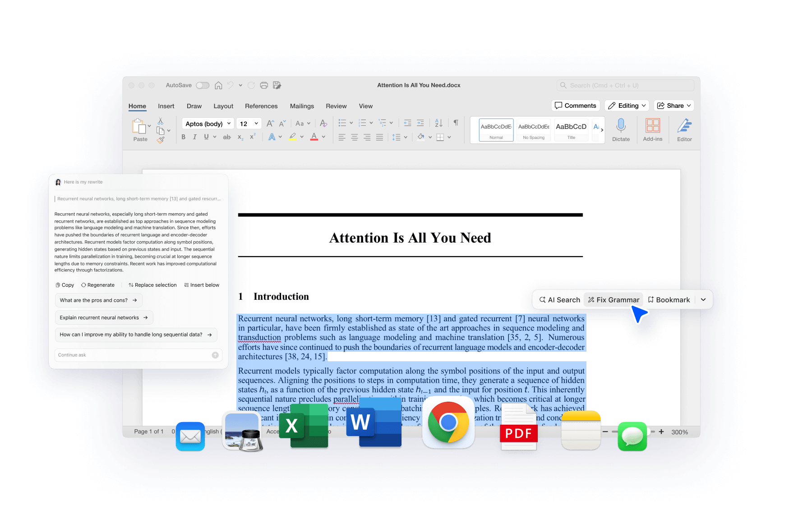This screenshot has height=505, width=812.
Task: Open the bullet list dropdown arrow
Action: pos(351,123)
